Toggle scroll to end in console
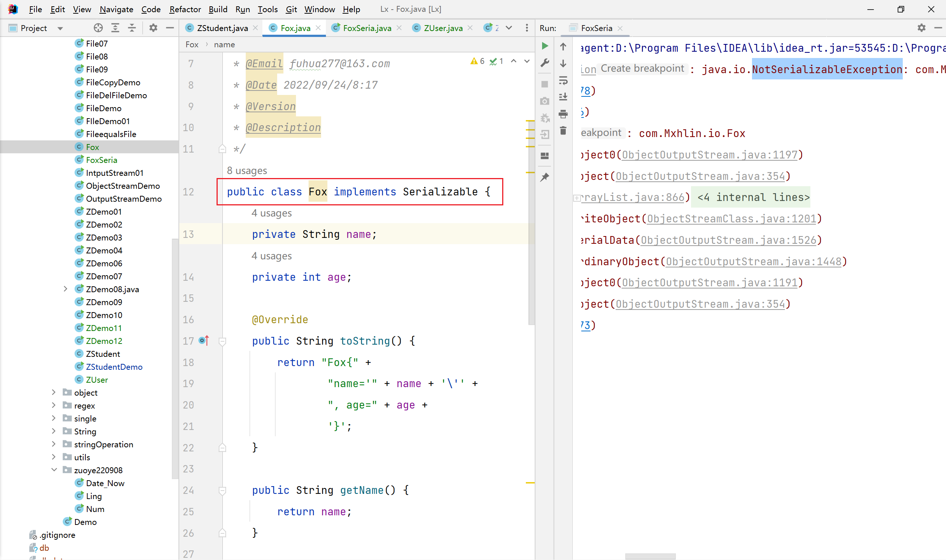946x560 pixels. tap(563, 97)
